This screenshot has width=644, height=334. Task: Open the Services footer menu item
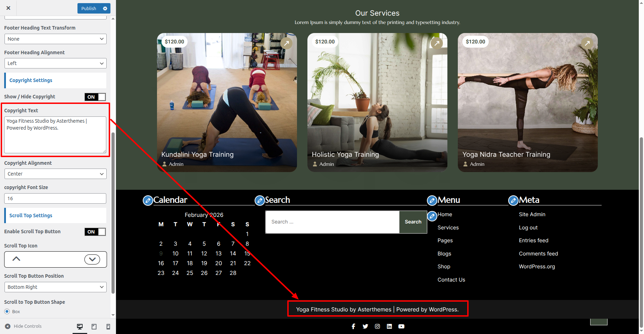[448, 228]
